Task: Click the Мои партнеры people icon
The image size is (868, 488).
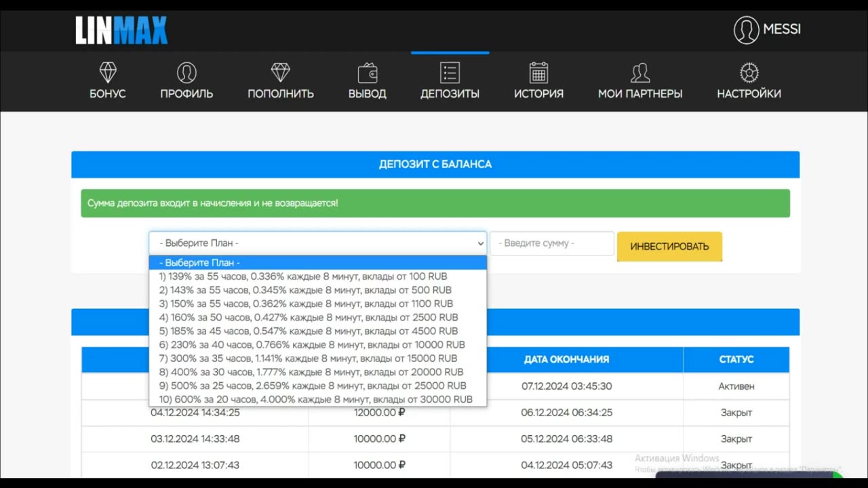Action: [x=640, y=73]
